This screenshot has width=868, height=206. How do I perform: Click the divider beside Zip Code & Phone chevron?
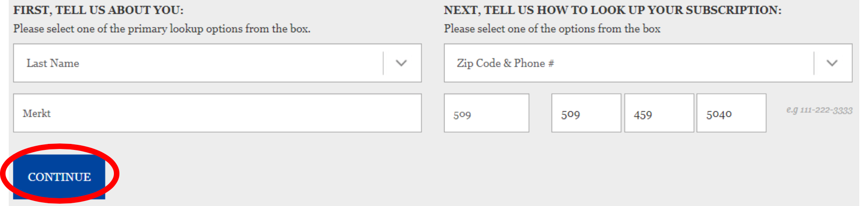tap(814, 63)
